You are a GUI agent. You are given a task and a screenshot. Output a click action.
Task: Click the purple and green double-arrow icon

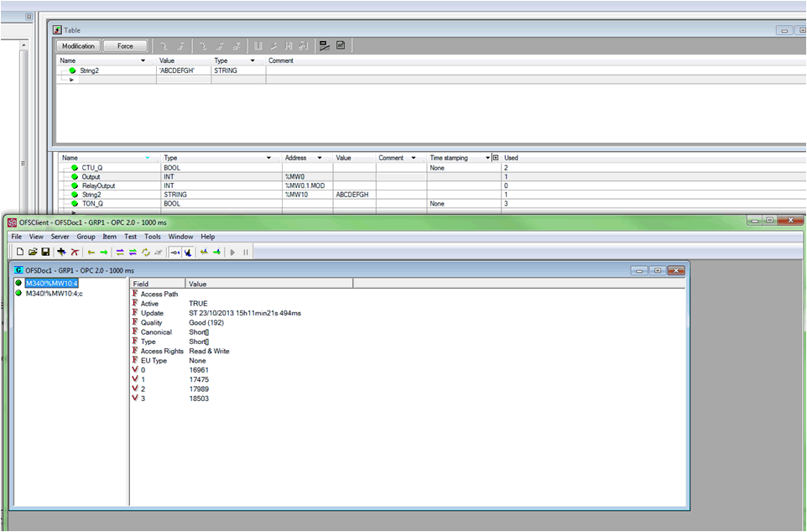(x=133, y=253)
